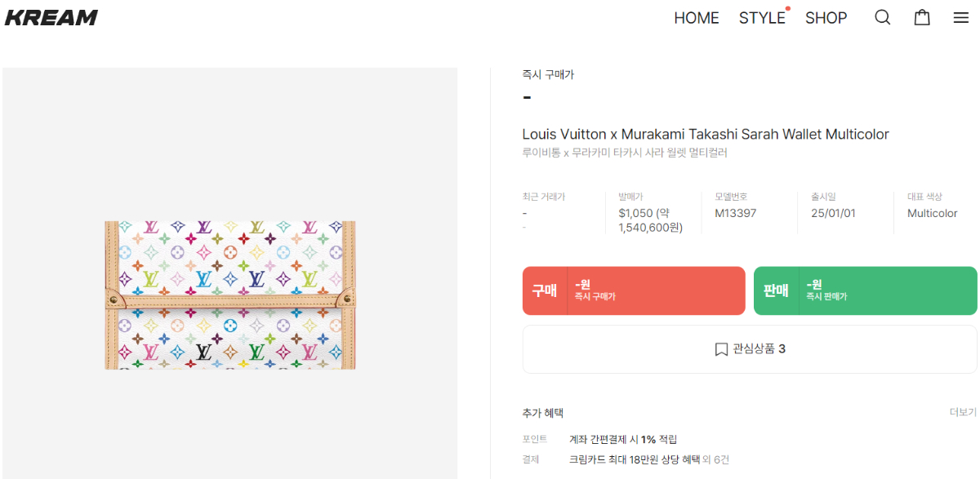The width and height of the screenshot is (980, 479).
Task: Open the shopping bag icon
Action: coord(922,18)
